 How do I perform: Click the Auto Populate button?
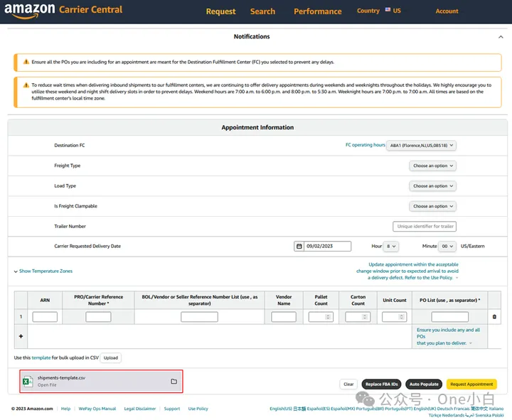click(424, 384)
